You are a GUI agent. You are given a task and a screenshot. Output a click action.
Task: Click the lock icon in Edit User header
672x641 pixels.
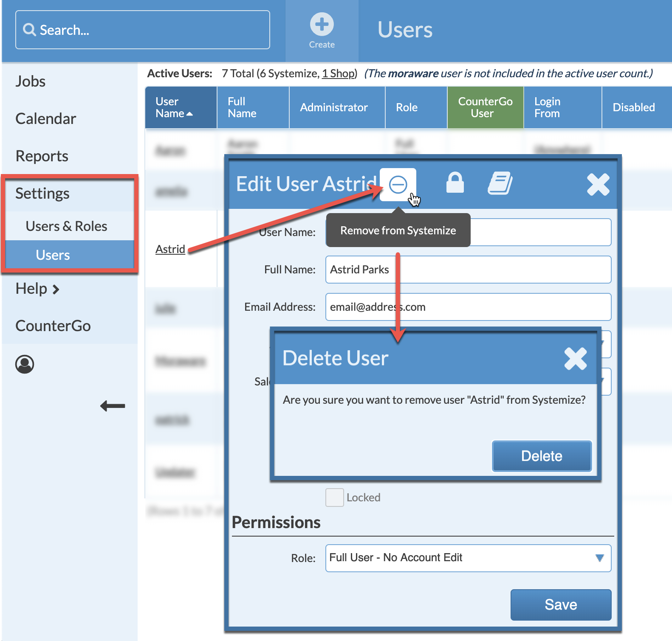point(455,183)
